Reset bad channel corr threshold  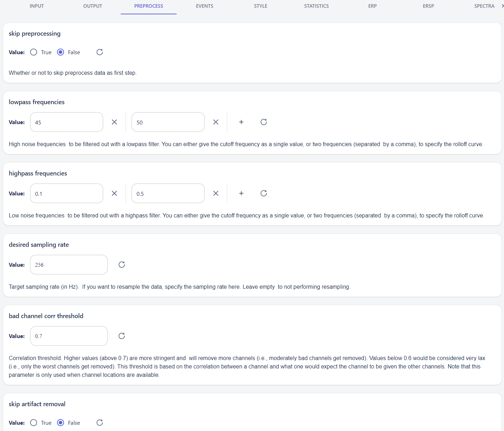pyautogui.click(x=122, y=336)
